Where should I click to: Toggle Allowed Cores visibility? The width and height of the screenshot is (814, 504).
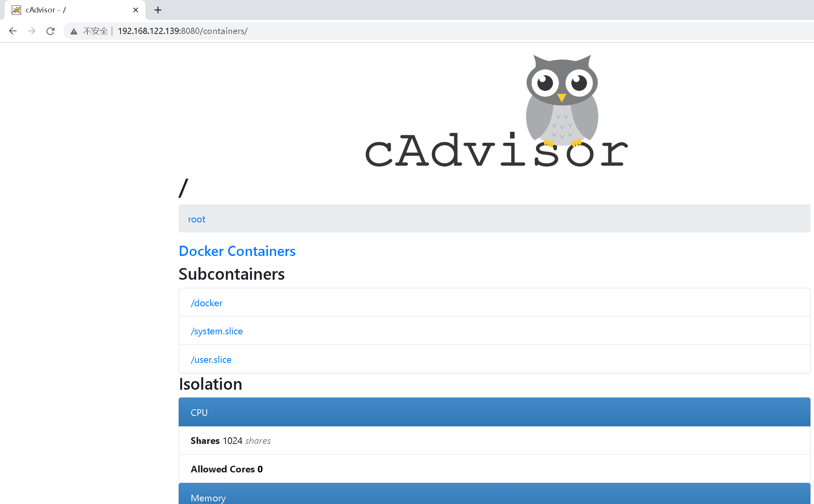click(x=227, y=469)
